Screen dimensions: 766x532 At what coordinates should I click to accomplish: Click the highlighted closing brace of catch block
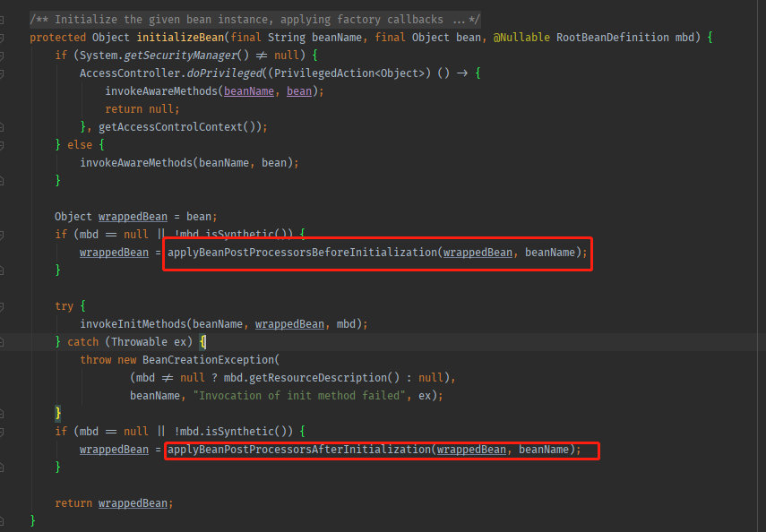coord(57,414)
